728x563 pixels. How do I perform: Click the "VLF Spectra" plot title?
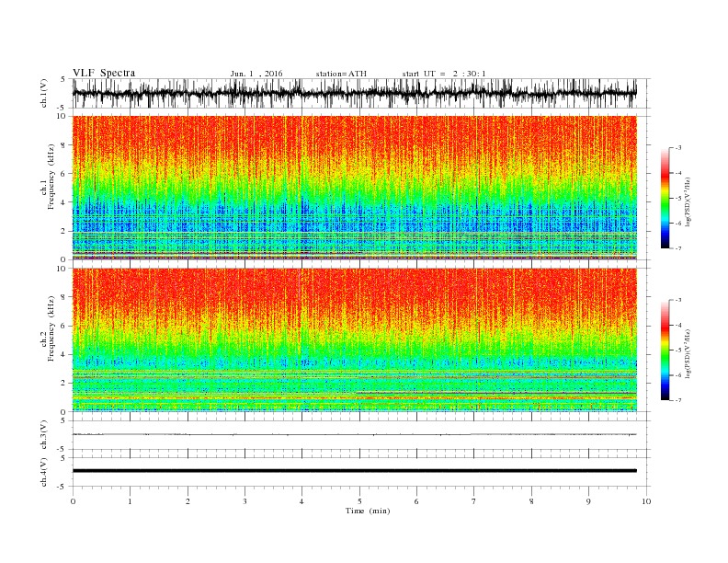104,73
